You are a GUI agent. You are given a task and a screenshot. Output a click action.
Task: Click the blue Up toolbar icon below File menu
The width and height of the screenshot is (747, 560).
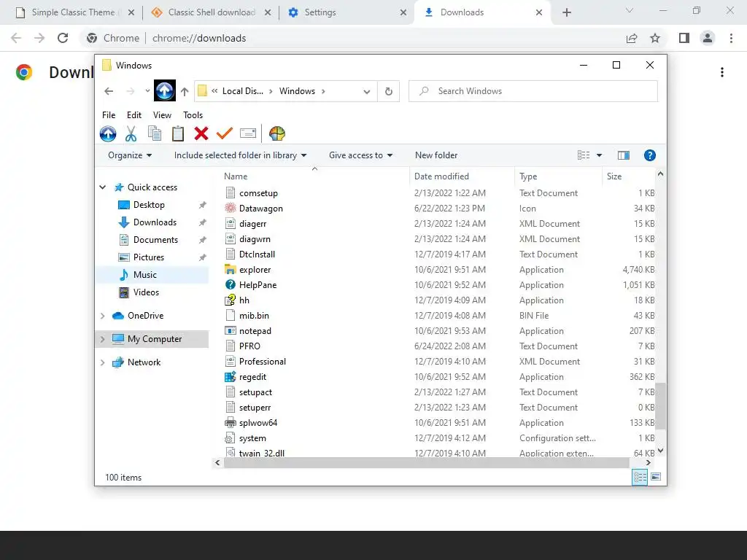coord(108,134)
